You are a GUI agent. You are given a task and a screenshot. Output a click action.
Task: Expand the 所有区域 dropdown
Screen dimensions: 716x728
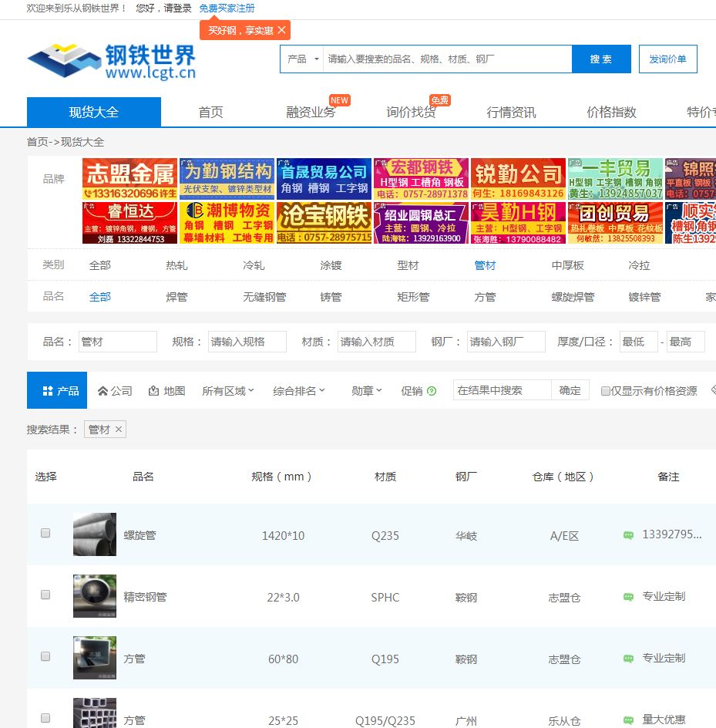click(x=228, y=391)
